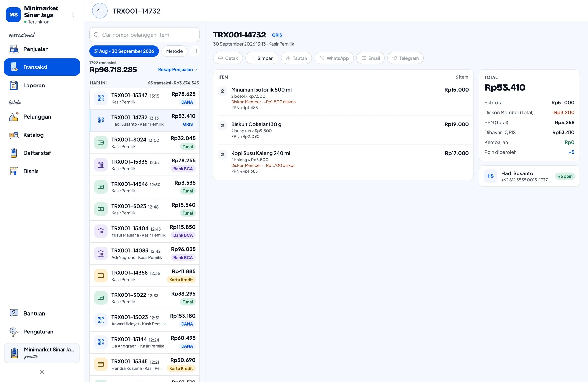The width and height of the screenshot is (588, 382).
Task: Click the +5 poin badge
Action: tap(565, 176)
